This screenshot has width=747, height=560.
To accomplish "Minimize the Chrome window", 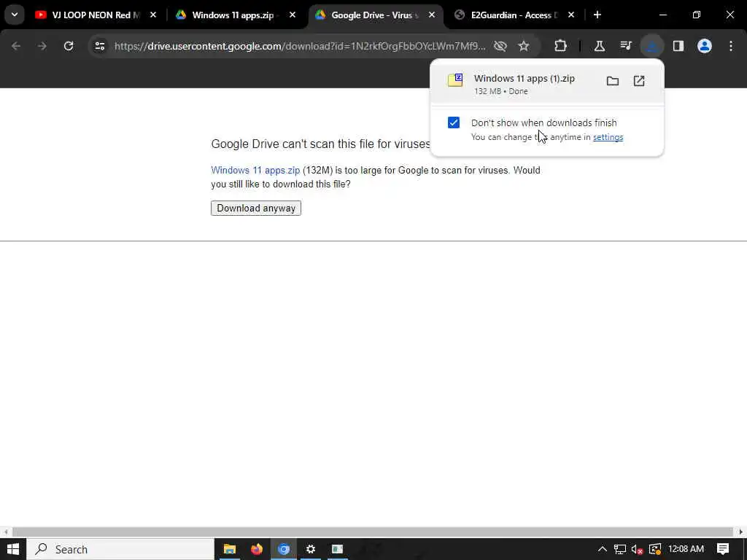I will click(662, 15).
